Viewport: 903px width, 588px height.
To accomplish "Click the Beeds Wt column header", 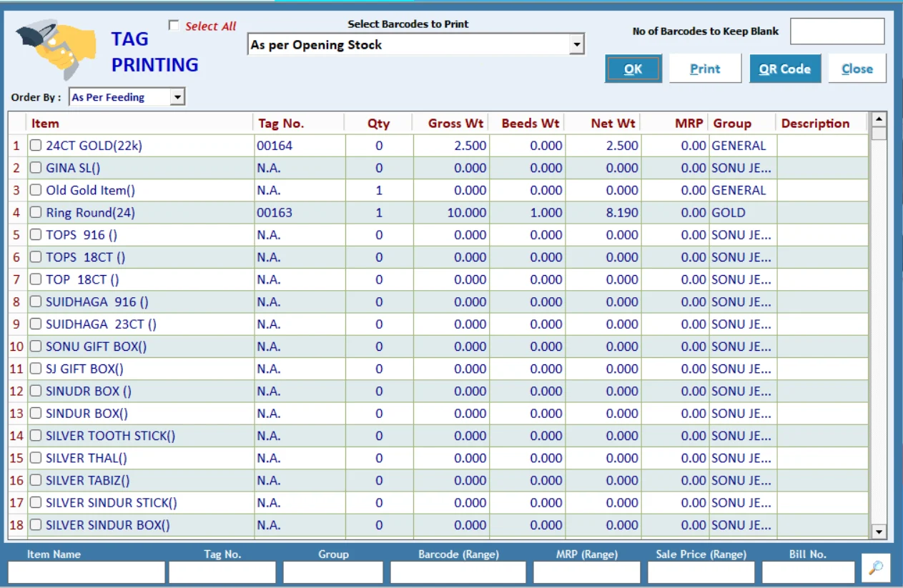I will click(x=527, y=124).
